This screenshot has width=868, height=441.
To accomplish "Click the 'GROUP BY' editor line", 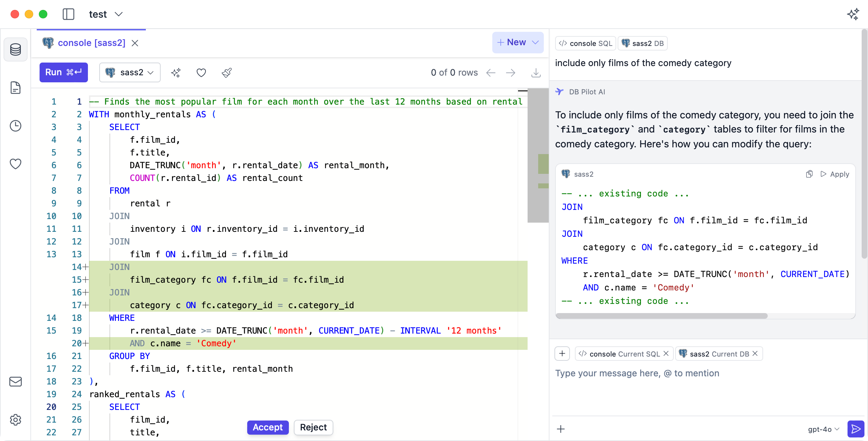I will click(129, 356).
